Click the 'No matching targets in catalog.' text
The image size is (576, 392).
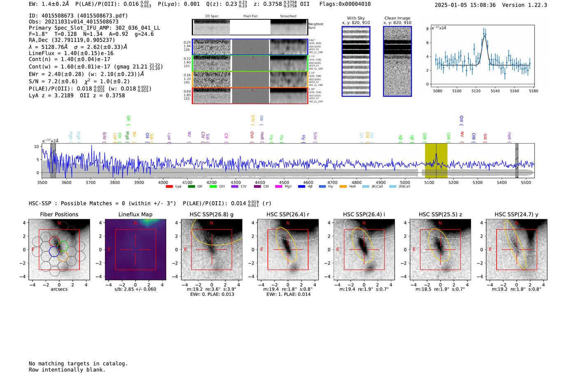click(x=78, y=364)
